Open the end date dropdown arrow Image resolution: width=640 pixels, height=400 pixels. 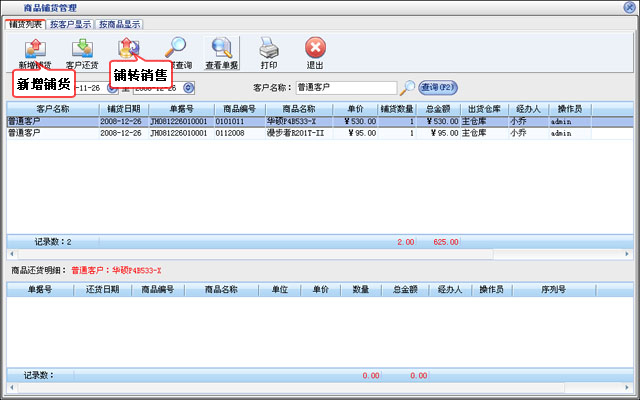[x=189, y=87]
